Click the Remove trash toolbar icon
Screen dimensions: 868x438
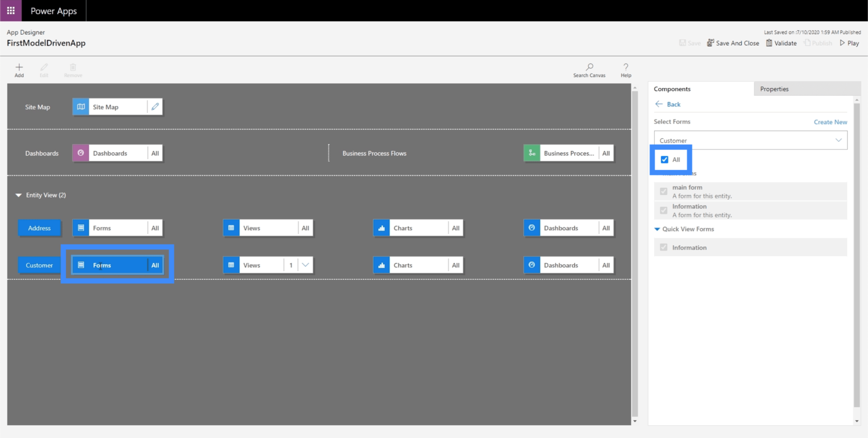tap(73, 67)
